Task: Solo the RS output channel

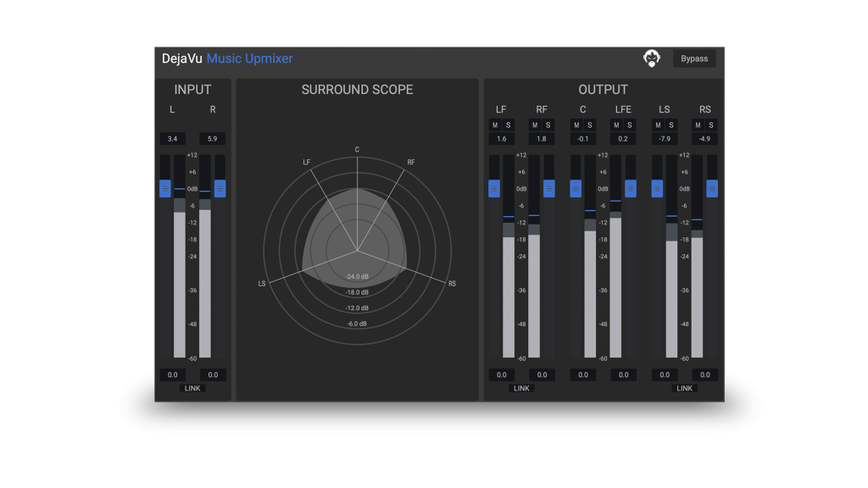Action: tap(709, 125)
